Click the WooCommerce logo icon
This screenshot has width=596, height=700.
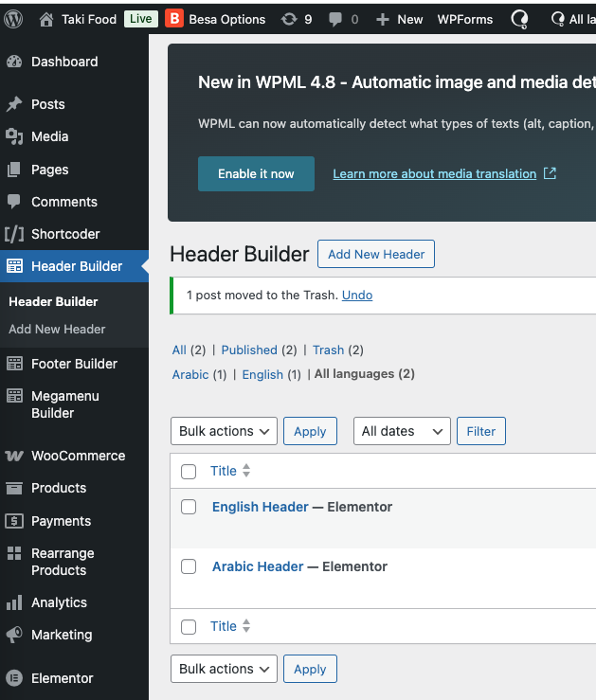pyautogui.click(x=14, y=456)
